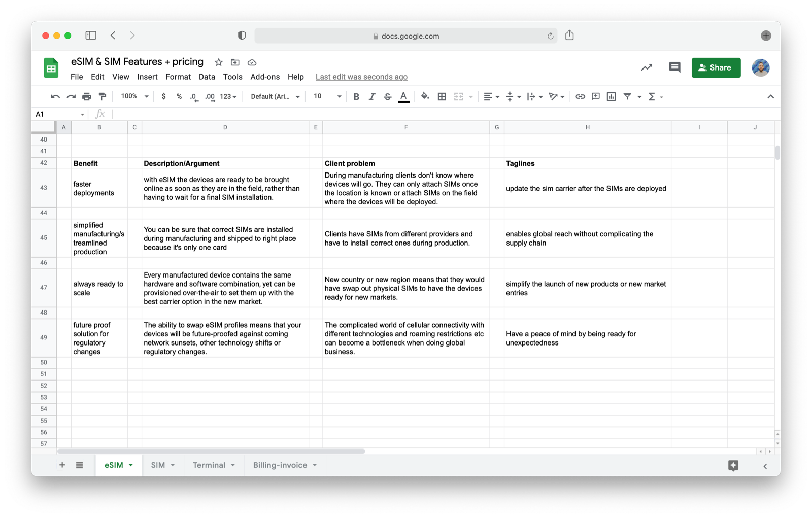812x518 pixels.
Task: Open the 'Last edit was seconds ago' link
Action: point(361,77)
